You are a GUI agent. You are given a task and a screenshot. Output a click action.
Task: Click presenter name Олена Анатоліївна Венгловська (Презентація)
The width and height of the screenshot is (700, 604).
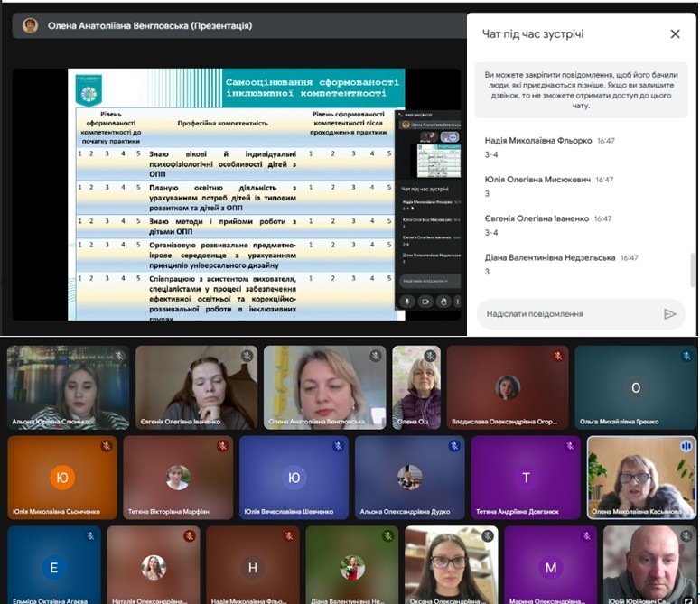tap(150, 26)
